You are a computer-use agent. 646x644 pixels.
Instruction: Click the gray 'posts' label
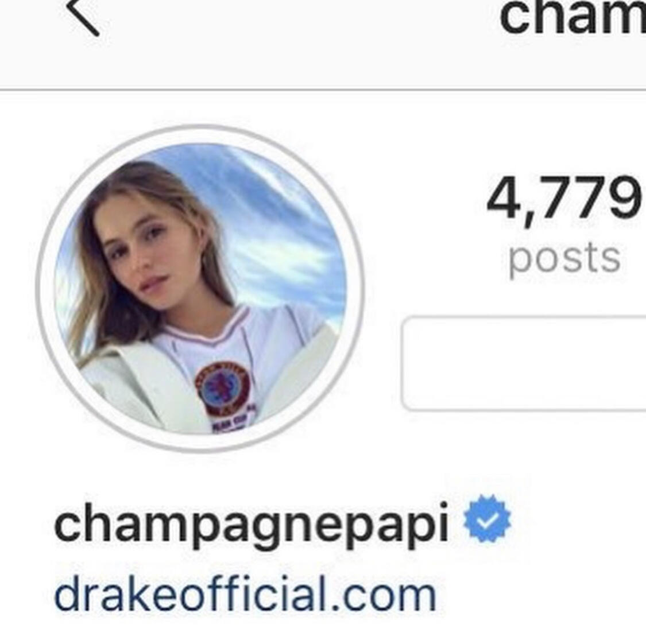coord(564,259)
